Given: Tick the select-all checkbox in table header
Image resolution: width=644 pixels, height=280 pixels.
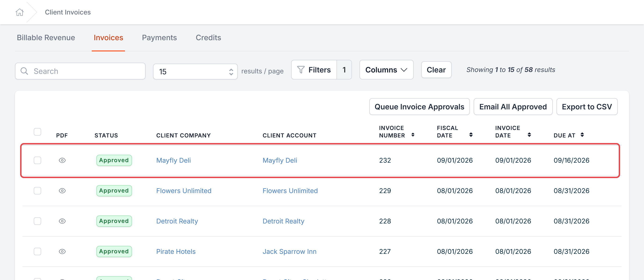Looking at the screenshot, I should click(x=37, y=132).
